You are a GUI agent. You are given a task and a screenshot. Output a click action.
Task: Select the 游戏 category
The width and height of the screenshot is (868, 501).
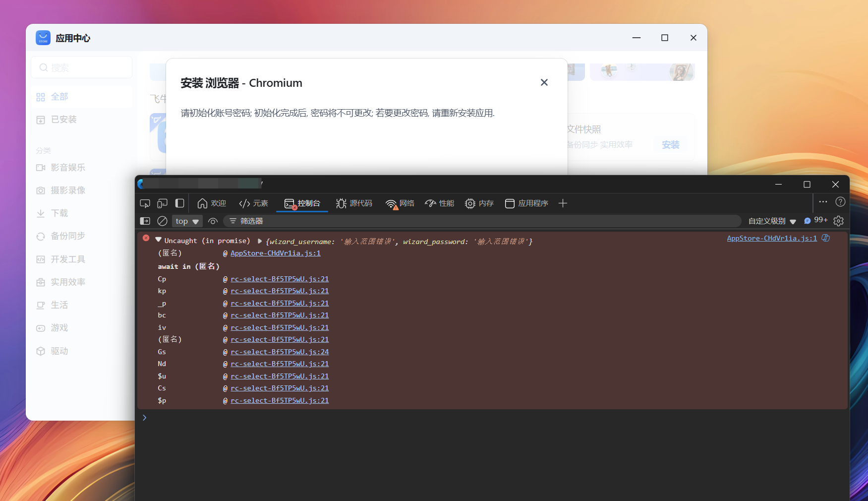click(82, 328)
